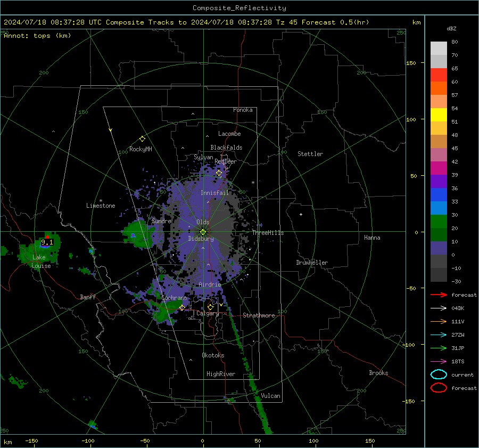Click the 9.1 storm tops annotation label
Screen dimensions: 479x448
tap(47, 242)
